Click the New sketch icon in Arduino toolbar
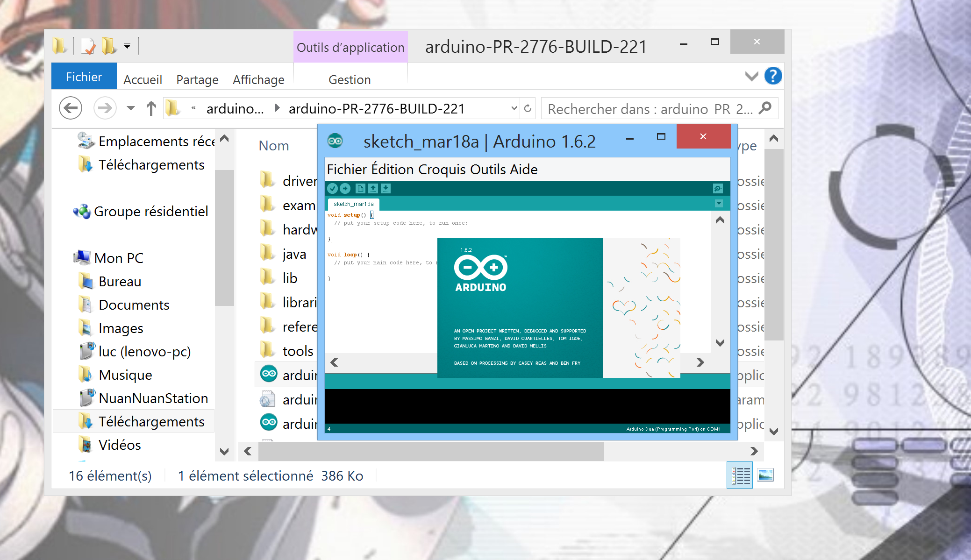The height and width of the screenshot is (560, 971). point(360,188)
